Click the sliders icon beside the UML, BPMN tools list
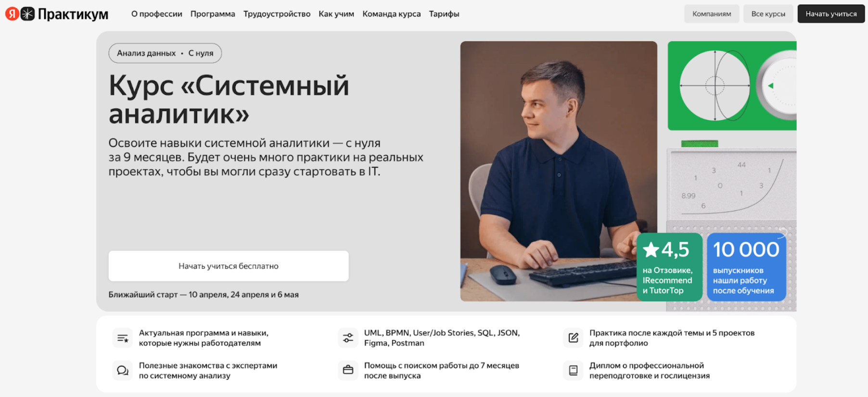This screenshot has height=397, width=868. tap(348, 338)
